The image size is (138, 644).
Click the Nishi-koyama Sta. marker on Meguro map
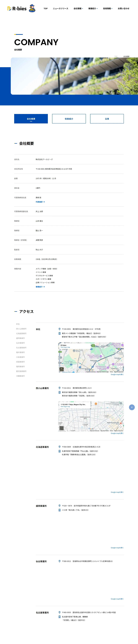click(121, 423)
